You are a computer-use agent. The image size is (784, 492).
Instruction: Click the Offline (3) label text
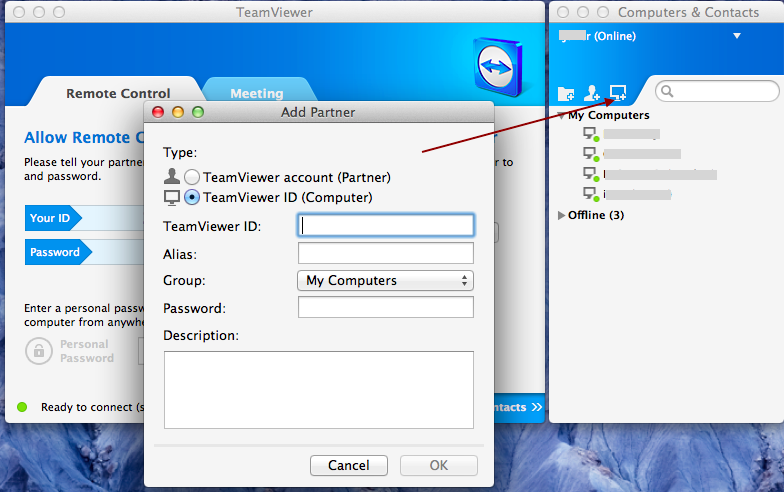click(x=596, y=216)
